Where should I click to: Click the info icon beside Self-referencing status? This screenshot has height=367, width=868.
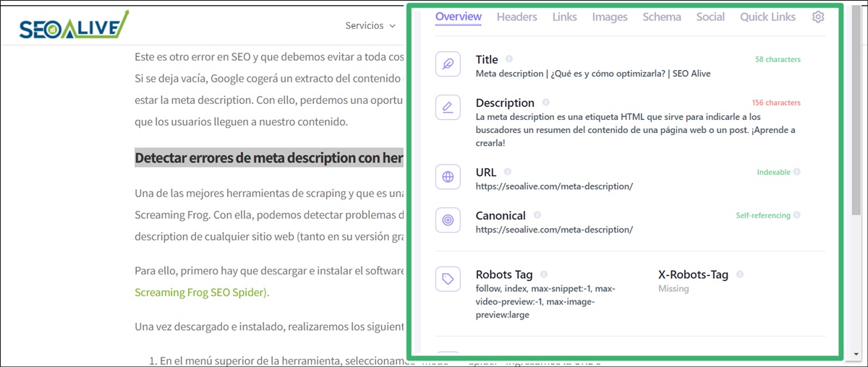(797, 215)
